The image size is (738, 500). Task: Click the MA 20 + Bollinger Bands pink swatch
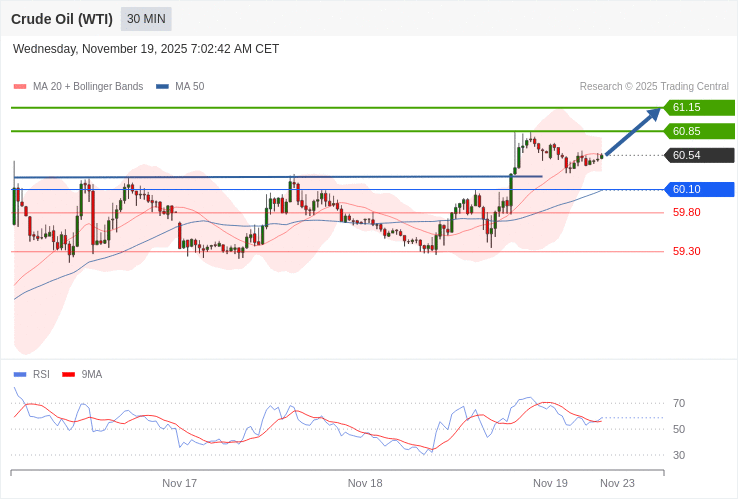20,87
